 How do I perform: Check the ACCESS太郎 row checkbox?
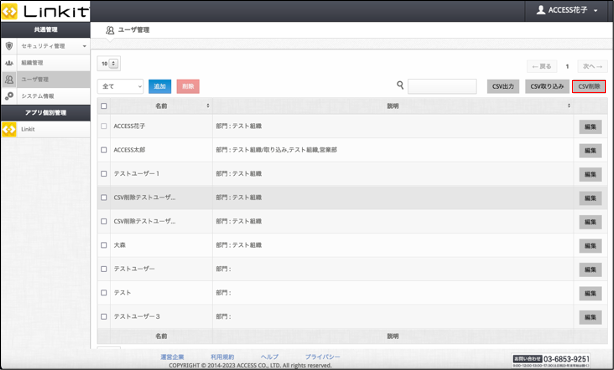[104, 150]
